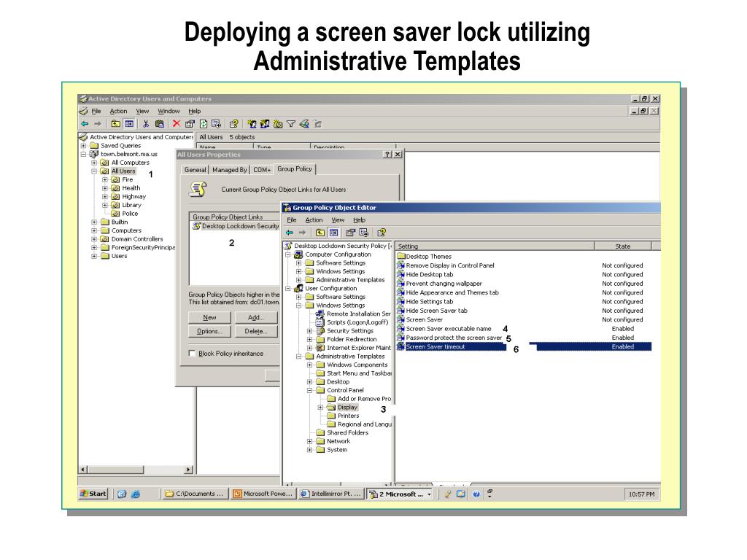The height and width of the screenshot is (560, 747).
Task: Expand the Display folder node
Action: 321,408
